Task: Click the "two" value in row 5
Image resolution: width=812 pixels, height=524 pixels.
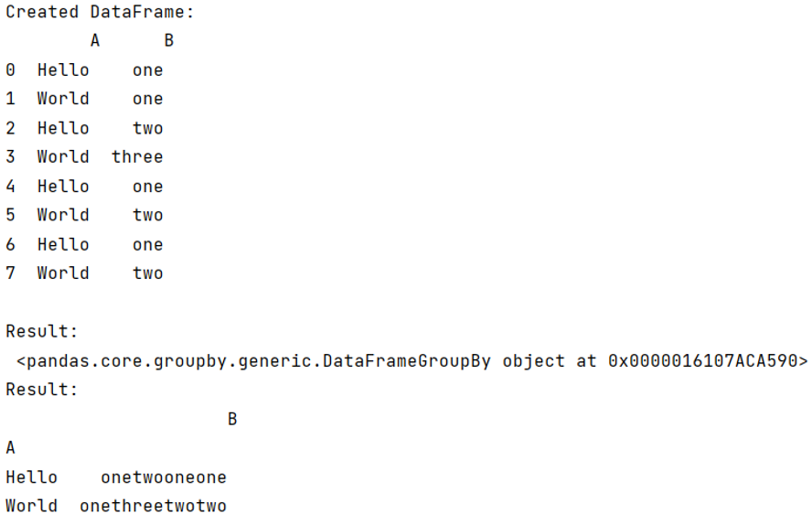Action: 147,215
